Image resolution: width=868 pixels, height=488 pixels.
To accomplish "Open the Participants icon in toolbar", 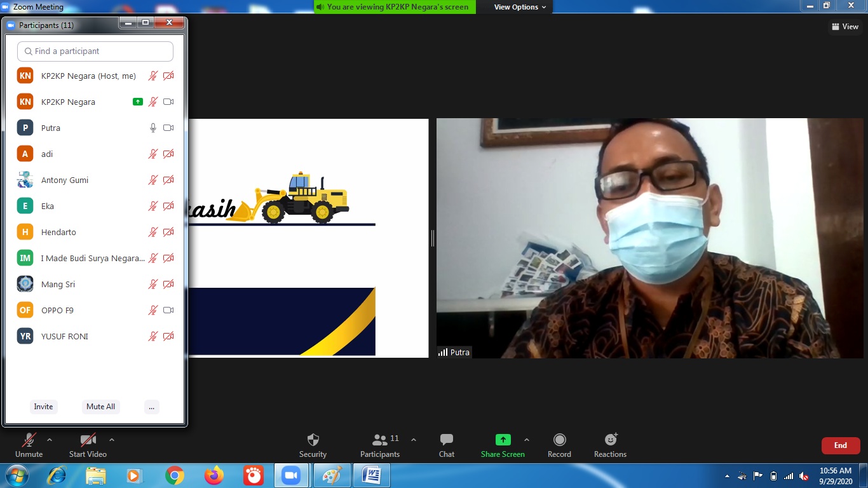I will point(380,440).
